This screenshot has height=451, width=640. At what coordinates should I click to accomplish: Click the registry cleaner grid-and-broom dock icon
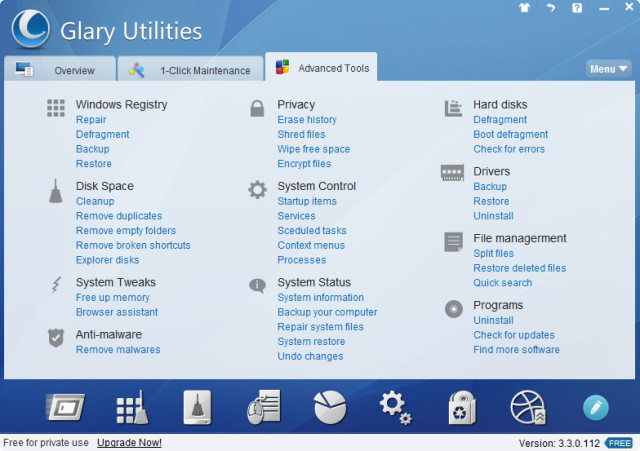(132, 407)
